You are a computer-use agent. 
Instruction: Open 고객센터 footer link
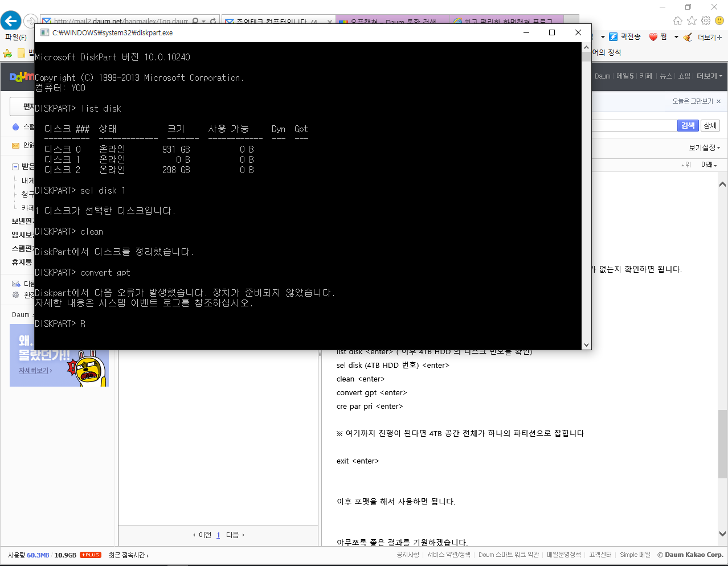[600, 555]
